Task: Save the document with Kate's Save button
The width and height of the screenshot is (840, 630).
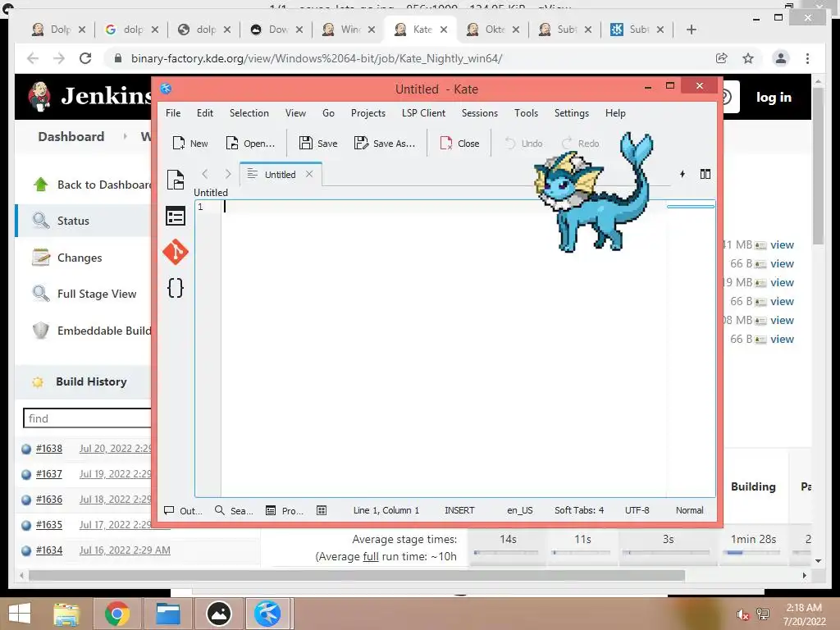Action: click(x=318, y=143)
